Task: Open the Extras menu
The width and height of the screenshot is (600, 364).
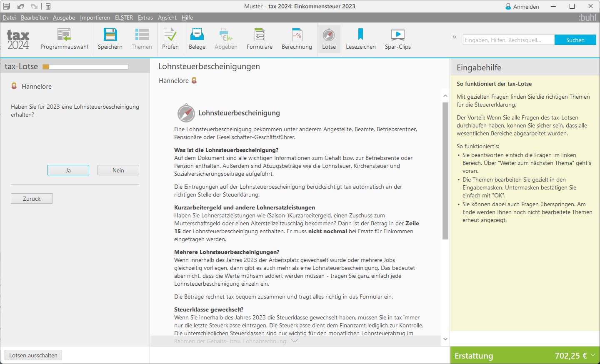Action: click(x=145, y=17)
